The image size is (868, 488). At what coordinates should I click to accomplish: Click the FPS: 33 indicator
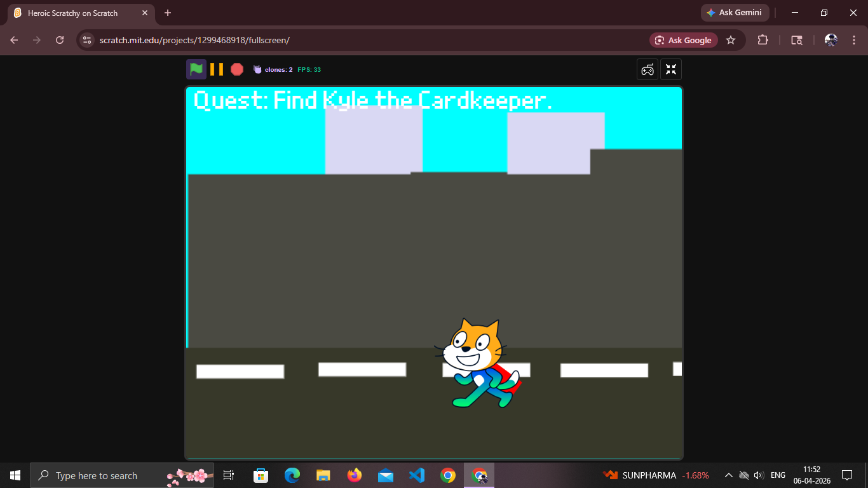[309, 69]
